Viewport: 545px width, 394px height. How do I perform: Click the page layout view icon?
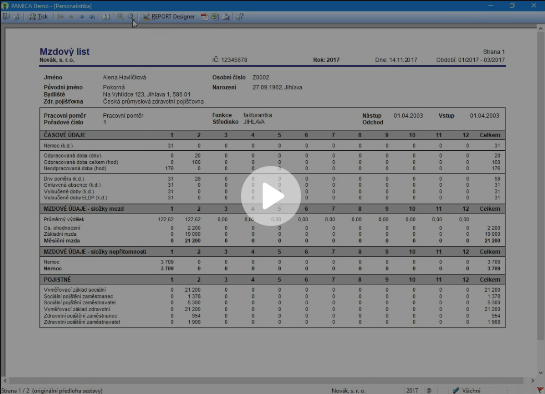[106, 17]
